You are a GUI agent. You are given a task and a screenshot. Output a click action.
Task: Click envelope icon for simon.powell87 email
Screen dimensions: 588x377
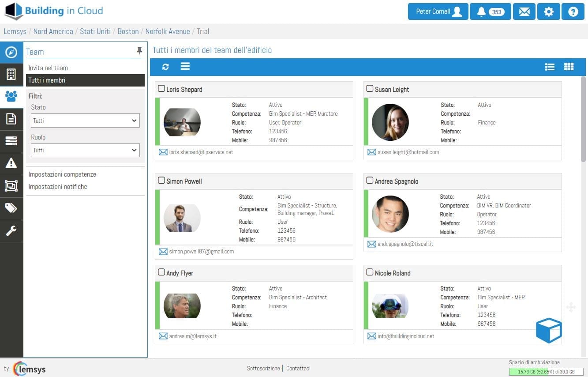click(x=163, y=252)
